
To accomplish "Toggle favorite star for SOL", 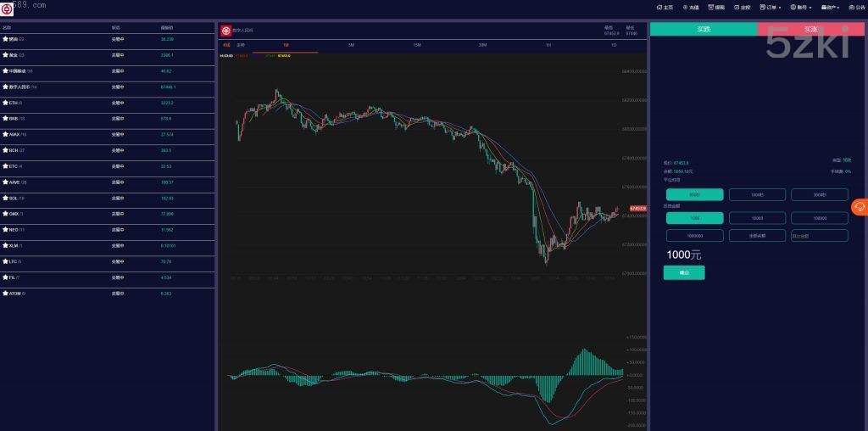I will point(5,198).
